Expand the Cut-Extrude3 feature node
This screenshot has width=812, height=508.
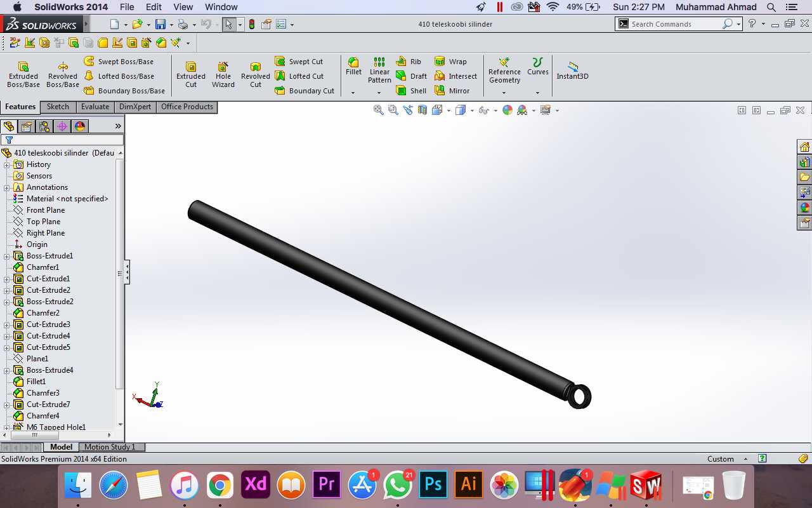[x=7, y=324]
